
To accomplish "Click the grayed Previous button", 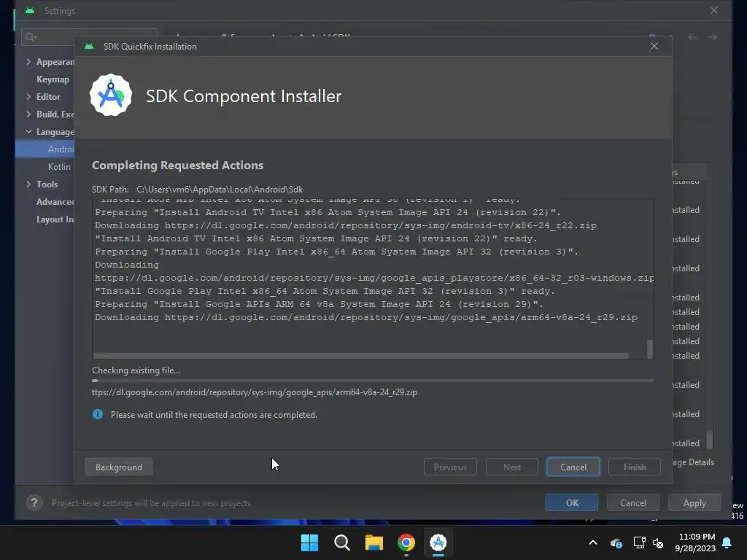I will 450,467.
